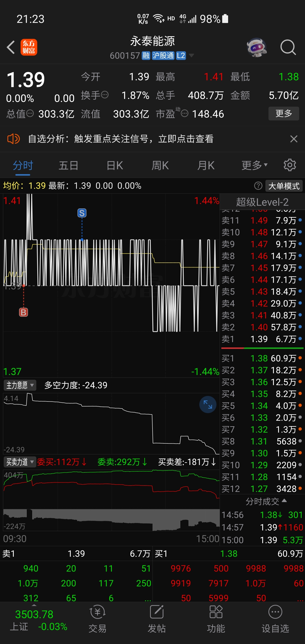Expand chart with fullscreen arrows icon
Image resolution: width=305 pixels, height=644 pixels.
[x=208, y=404]
